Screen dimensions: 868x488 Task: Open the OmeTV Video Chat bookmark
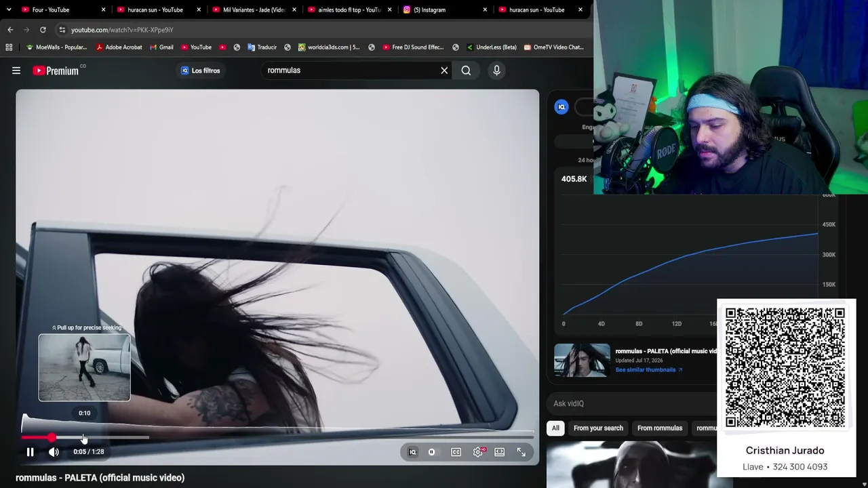(553, 47)
